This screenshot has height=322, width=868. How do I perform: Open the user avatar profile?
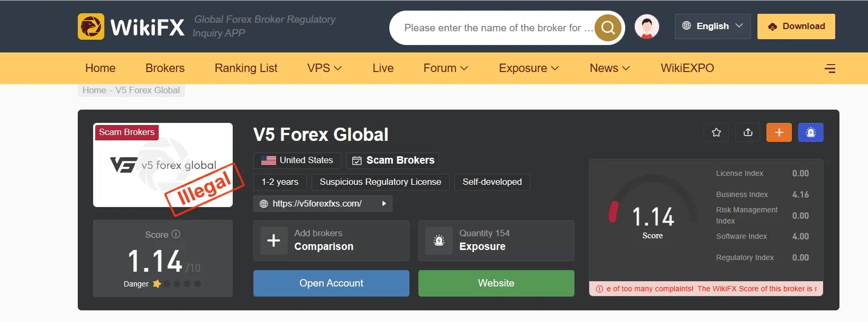coord(646,26)
